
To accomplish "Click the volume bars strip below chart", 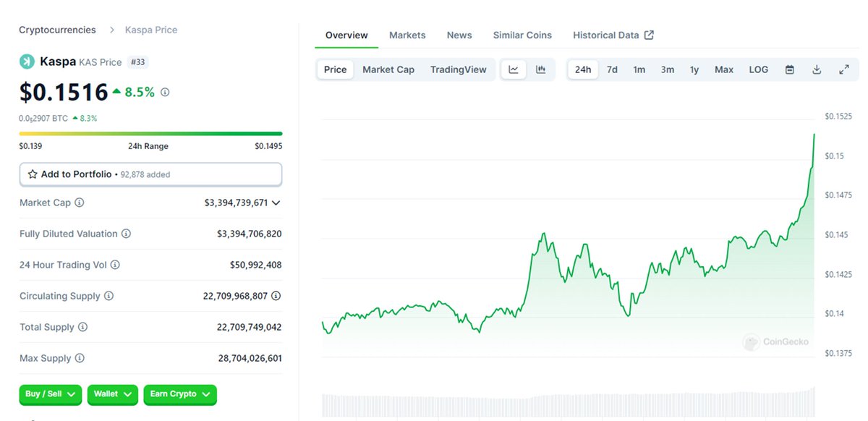I will pyautogui.click(x=568, y=403).
